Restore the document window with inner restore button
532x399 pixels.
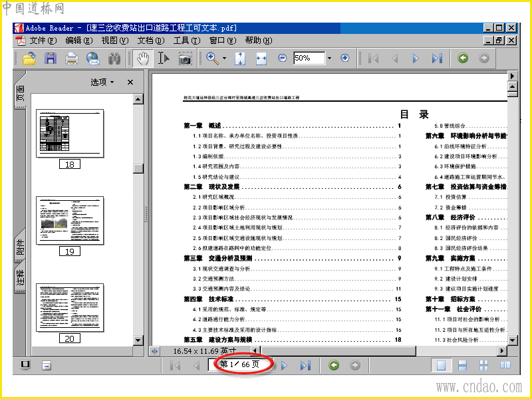coord(498,41)
